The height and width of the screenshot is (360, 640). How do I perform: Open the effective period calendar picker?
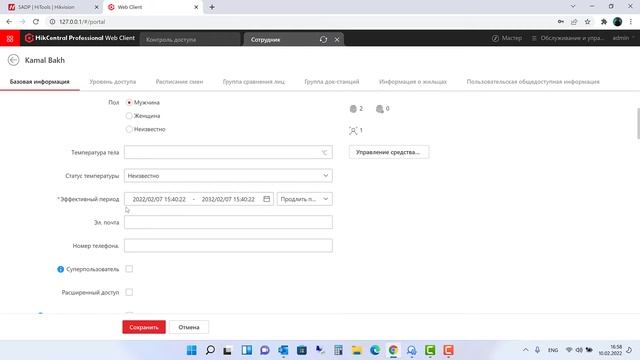tap(267, 199)
